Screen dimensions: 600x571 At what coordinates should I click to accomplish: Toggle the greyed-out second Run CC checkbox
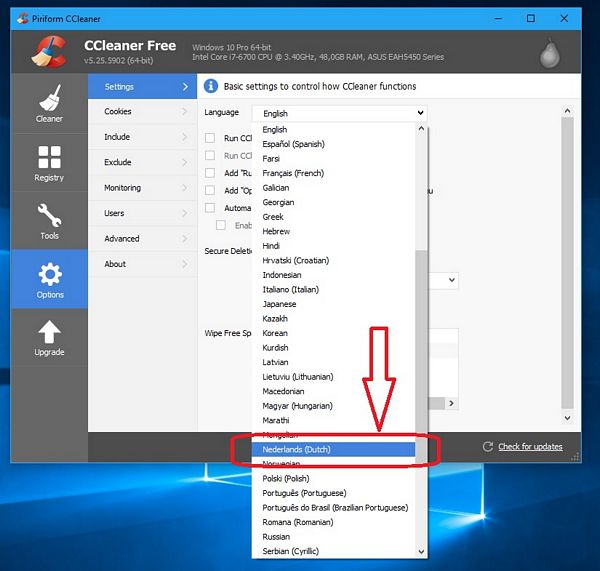tap(210, 155)
